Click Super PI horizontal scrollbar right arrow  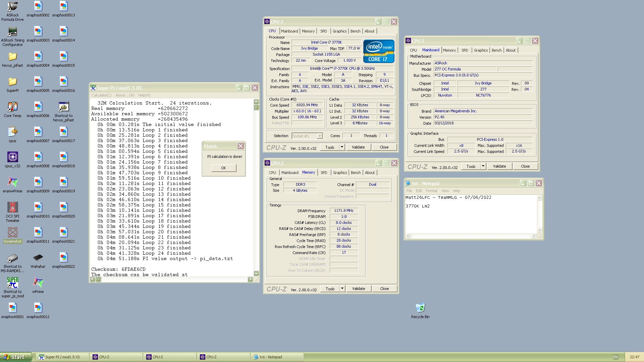click(x=250, y=279)
